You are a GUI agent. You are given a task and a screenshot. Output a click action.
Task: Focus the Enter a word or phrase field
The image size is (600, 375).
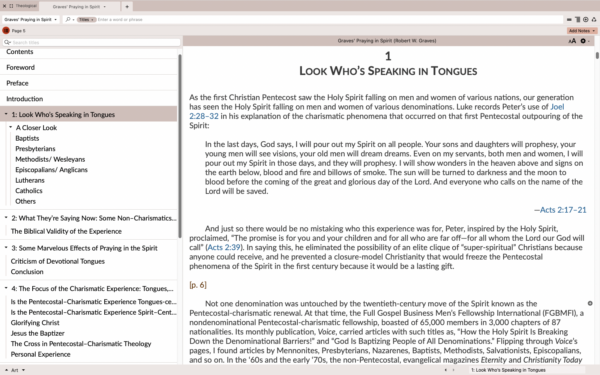point(329,20)
